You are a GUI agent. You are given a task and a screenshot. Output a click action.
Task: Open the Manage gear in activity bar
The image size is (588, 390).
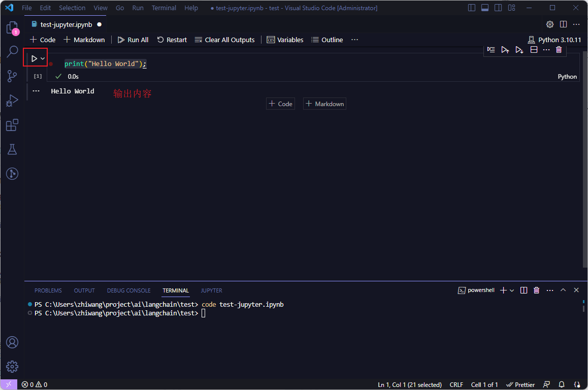pyautogui.click(x=12, y=366)
